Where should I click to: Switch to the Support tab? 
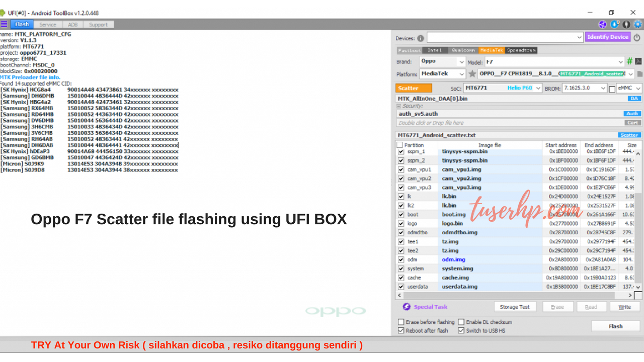(x=99, y=24)
